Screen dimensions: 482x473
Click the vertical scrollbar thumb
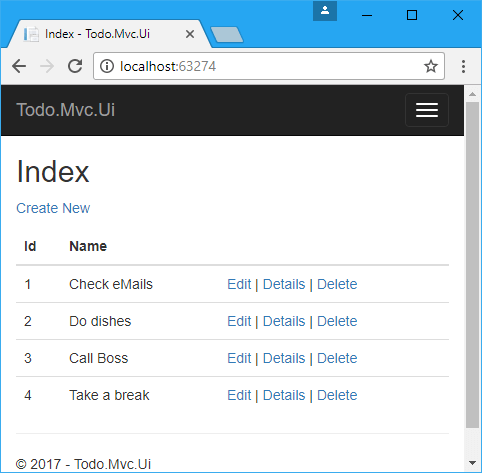pos(472,265)
